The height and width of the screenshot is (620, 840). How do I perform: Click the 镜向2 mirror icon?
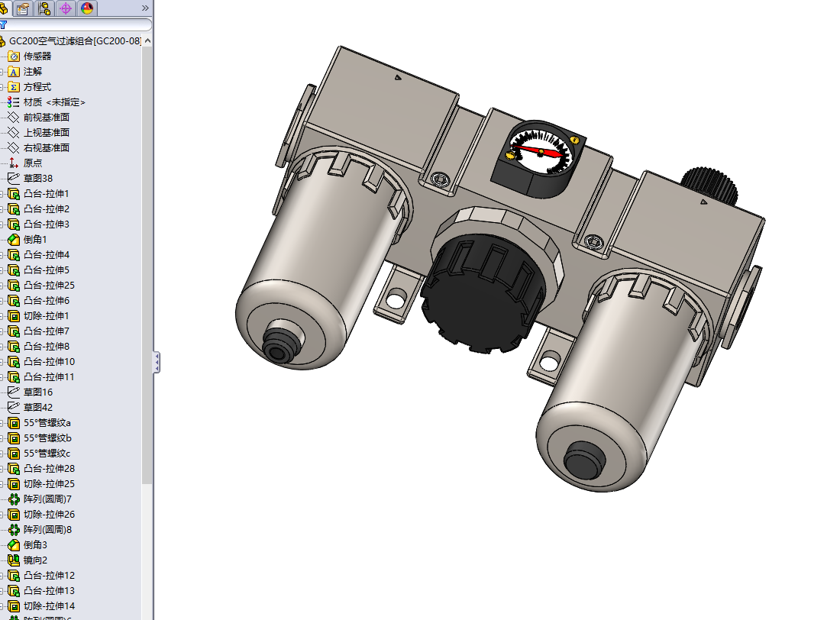click(14, 560)
